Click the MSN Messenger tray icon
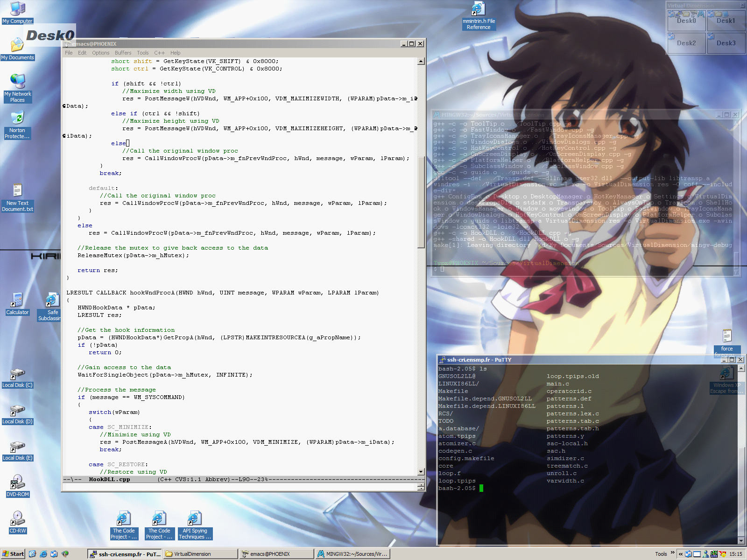Image resolution: width=747 pixels, height=560 pixels. point(705,554)
